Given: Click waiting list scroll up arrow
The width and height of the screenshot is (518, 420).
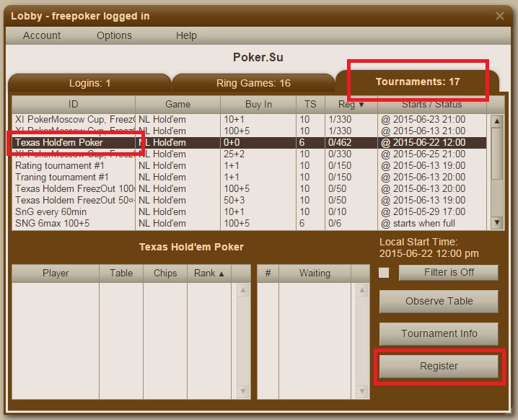Looking at the screenshot, I should [362, 290].
